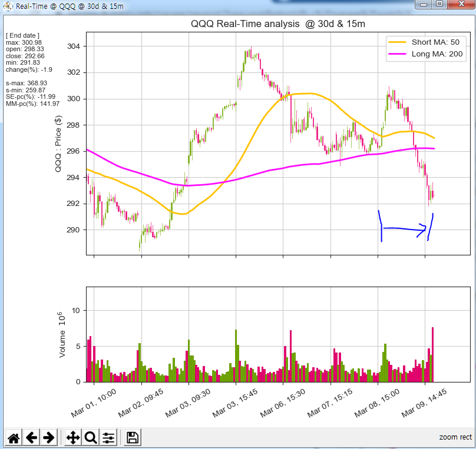Screen dimensions: 476x449
Task: Click the 'change(%): -1.9' statistic
Action: (29, 69)
